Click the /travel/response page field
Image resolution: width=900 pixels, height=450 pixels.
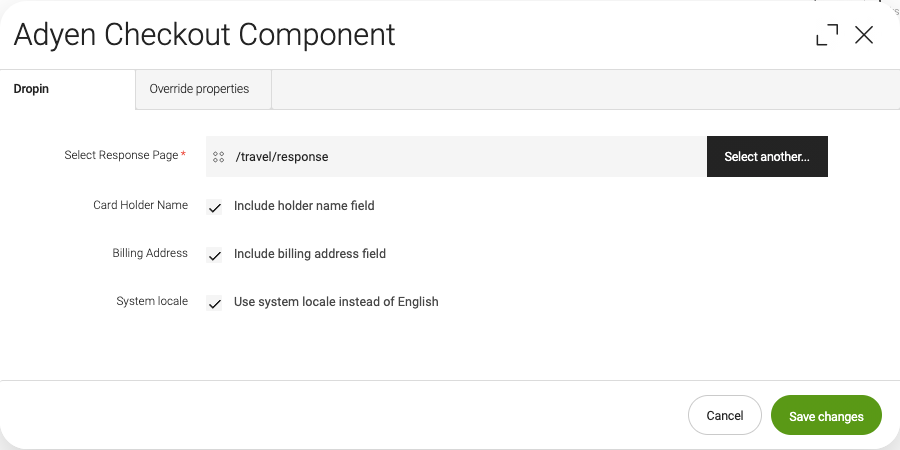(x=460, y=157)
